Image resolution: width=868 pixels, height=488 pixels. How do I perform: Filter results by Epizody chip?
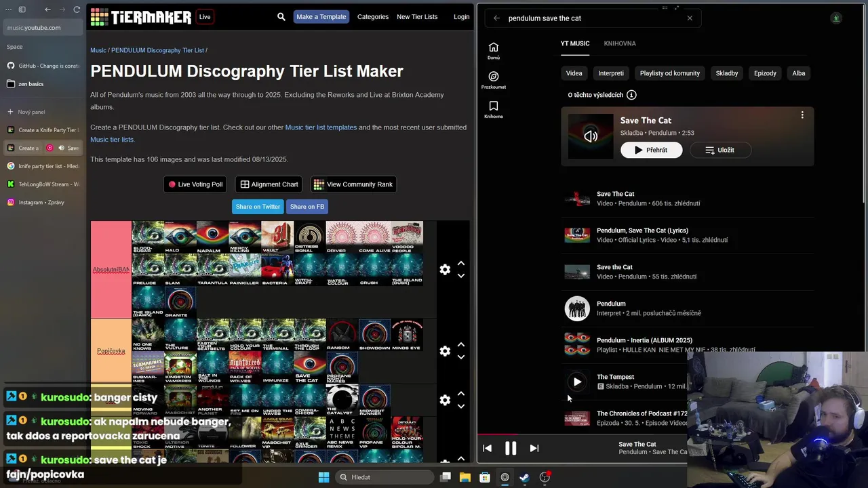[765, 73]
